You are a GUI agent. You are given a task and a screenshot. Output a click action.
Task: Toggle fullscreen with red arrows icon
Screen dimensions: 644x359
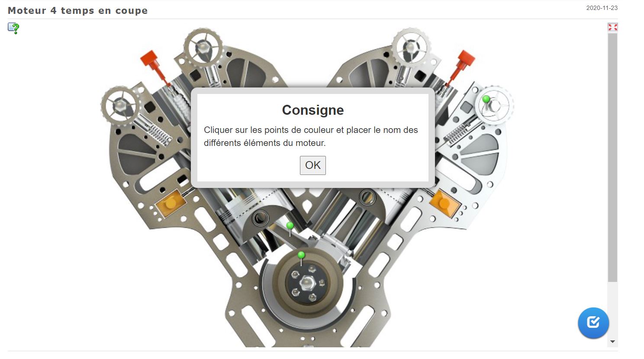(612, 27)
